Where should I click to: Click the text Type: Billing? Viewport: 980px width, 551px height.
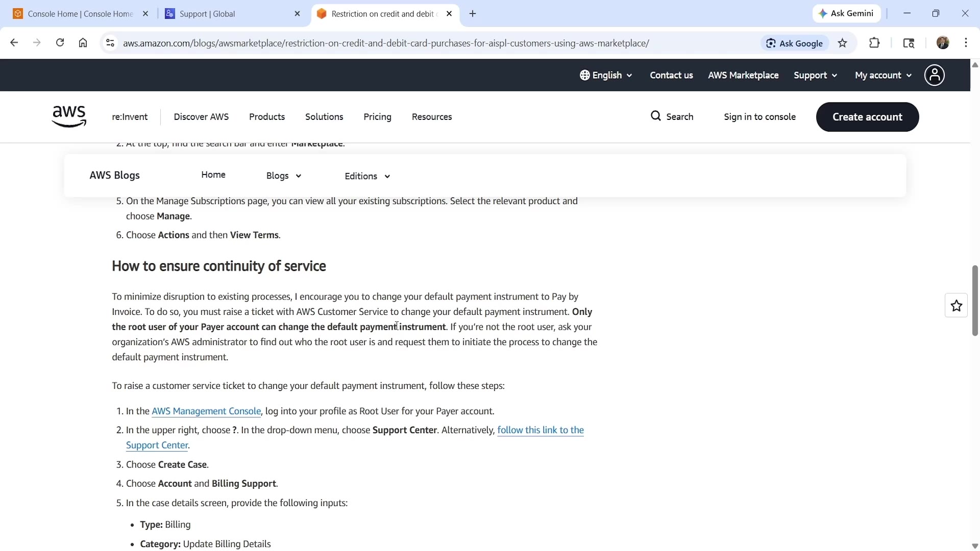click(165, 524)
